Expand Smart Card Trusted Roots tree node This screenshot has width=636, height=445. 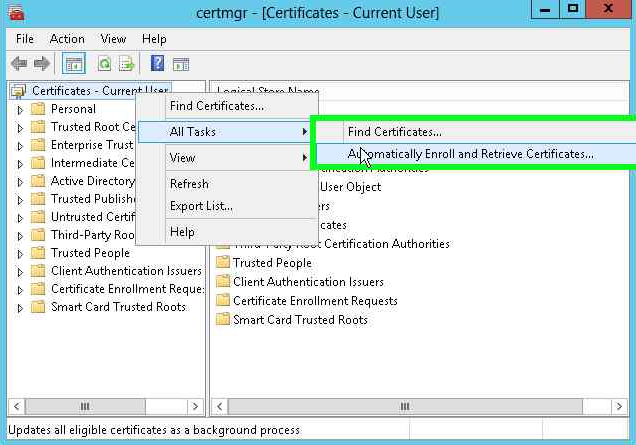(19, 308)
